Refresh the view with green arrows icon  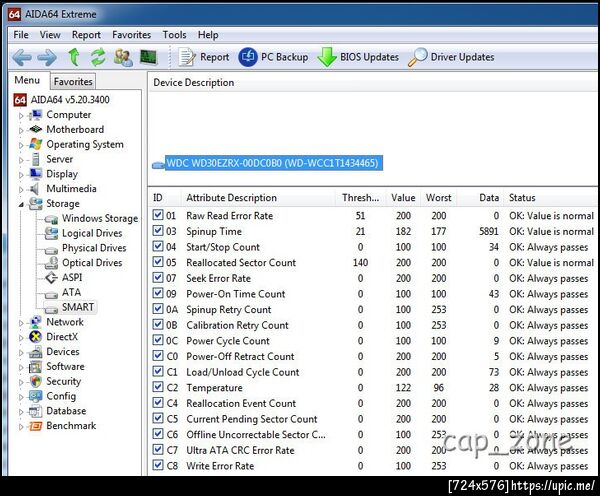98,57
